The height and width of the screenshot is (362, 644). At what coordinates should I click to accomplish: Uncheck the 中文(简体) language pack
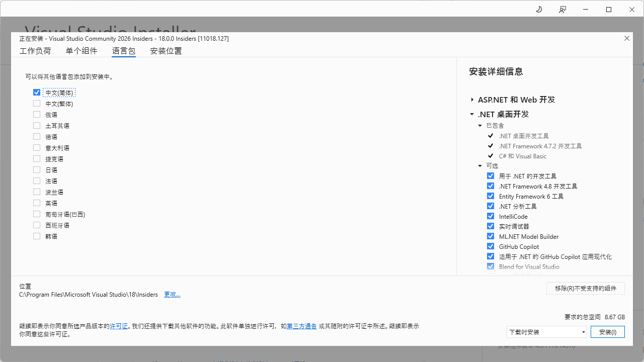click(x=37, y=93)
